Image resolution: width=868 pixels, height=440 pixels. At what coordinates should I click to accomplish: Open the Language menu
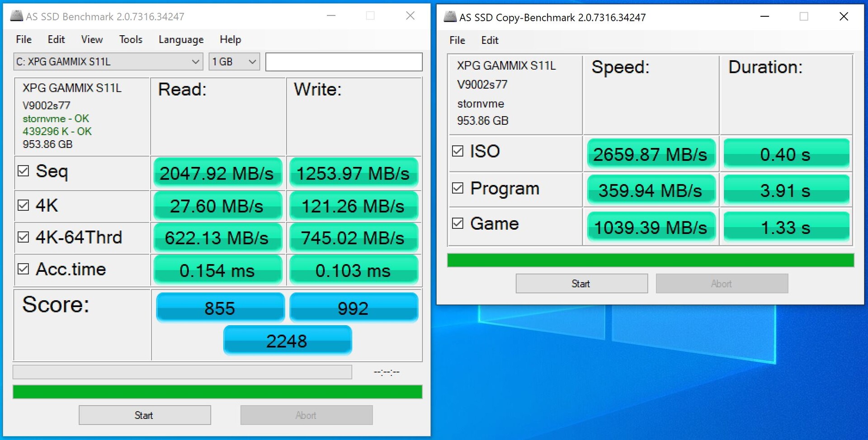click(x=181, y=39)
